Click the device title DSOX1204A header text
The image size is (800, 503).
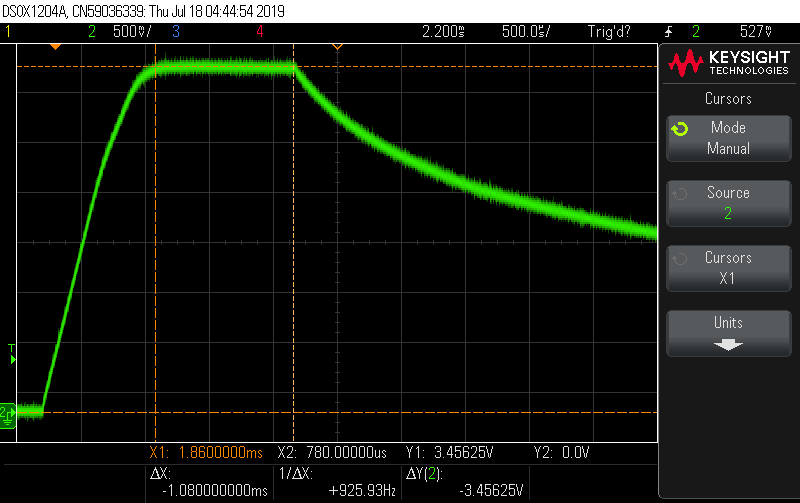click(143, 11)
